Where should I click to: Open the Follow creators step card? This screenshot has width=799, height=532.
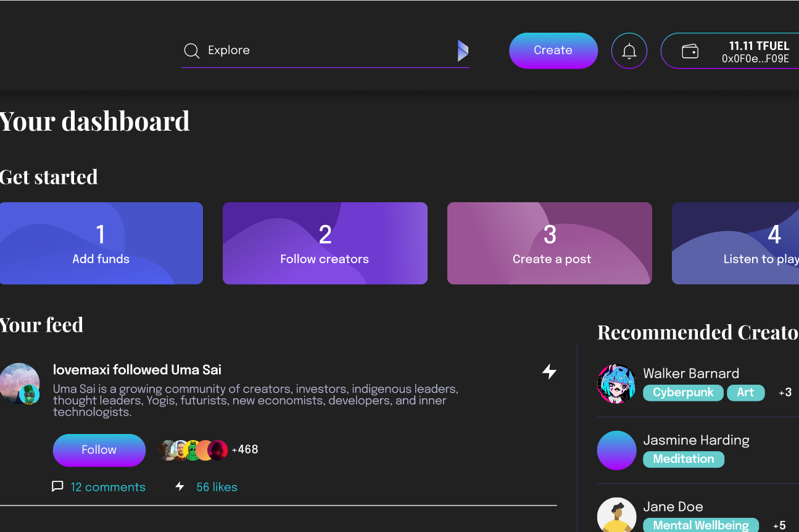click(x=325, y=243)
